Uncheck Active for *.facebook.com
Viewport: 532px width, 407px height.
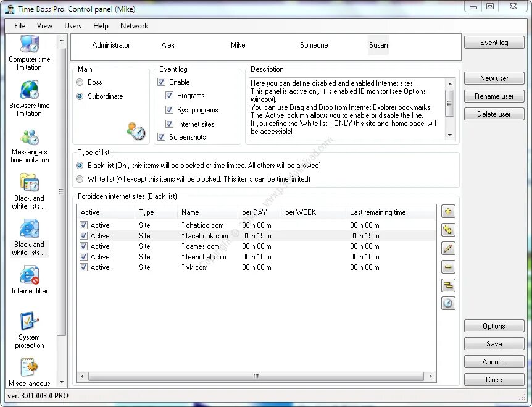tap(83, 235)
